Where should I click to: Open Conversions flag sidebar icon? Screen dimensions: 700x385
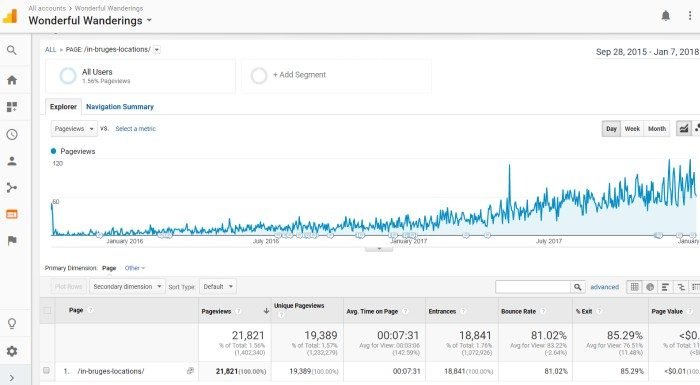tap(12, 241)
